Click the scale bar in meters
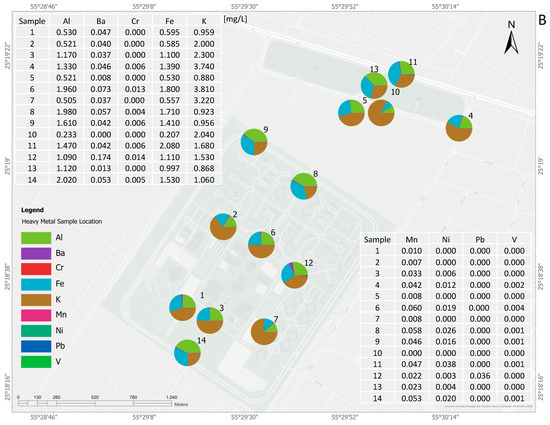Viewport: 550px width, 425px height. (95, 403)
